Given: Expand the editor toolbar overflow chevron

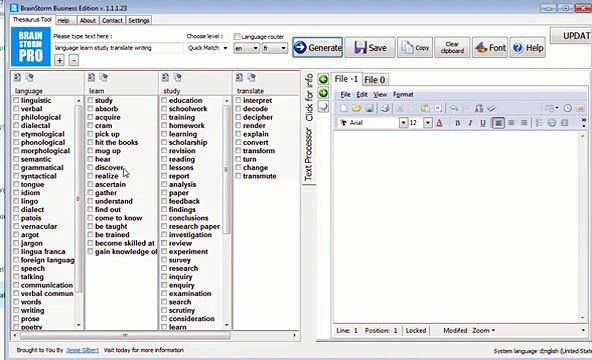Looking at the screenshot, I should point(583,122).
